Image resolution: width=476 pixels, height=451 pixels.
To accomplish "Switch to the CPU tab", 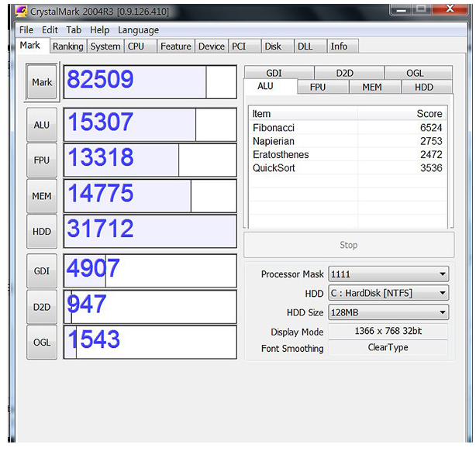I will tap(140, 46).
